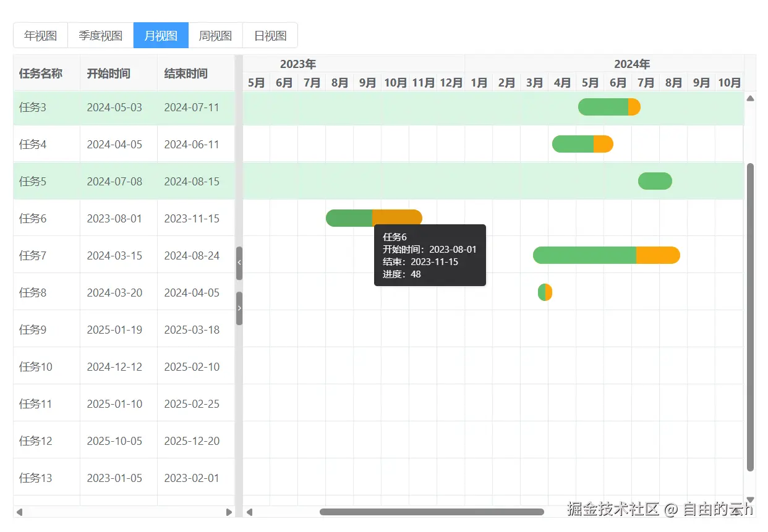
Task: Click end date 2025-12-20
Action: [192, 441]
